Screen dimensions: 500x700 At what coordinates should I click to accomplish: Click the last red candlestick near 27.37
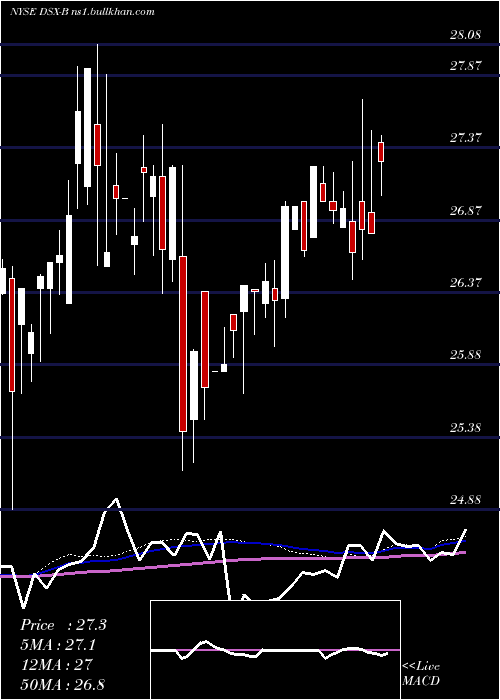click(381, 152)
